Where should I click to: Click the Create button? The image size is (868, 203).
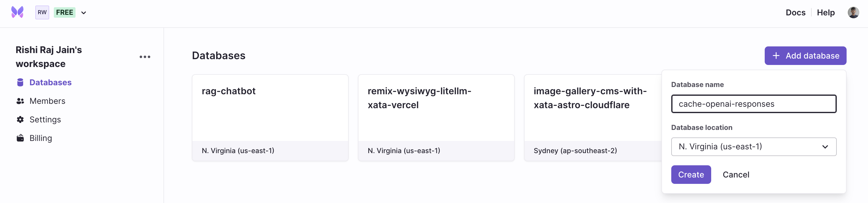tap(691, 175)
